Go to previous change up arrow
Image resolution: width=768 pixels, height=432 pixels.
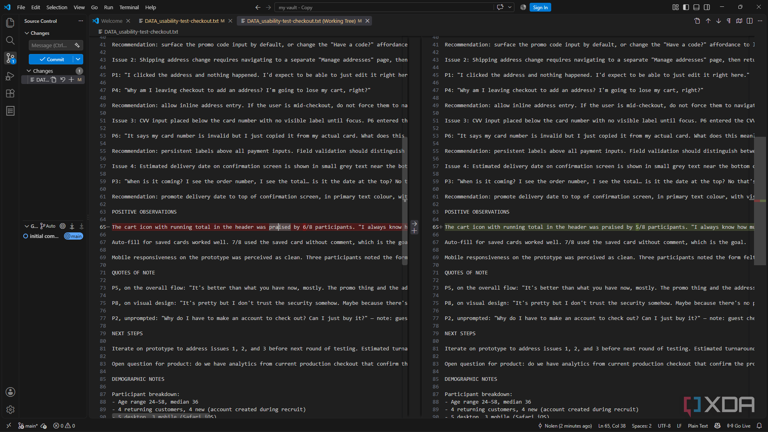[x=708, y=21]
